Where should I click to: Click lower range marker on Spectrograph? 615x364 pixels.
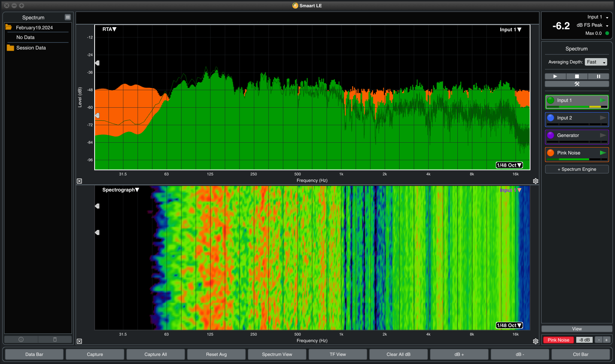pos(97,232)
